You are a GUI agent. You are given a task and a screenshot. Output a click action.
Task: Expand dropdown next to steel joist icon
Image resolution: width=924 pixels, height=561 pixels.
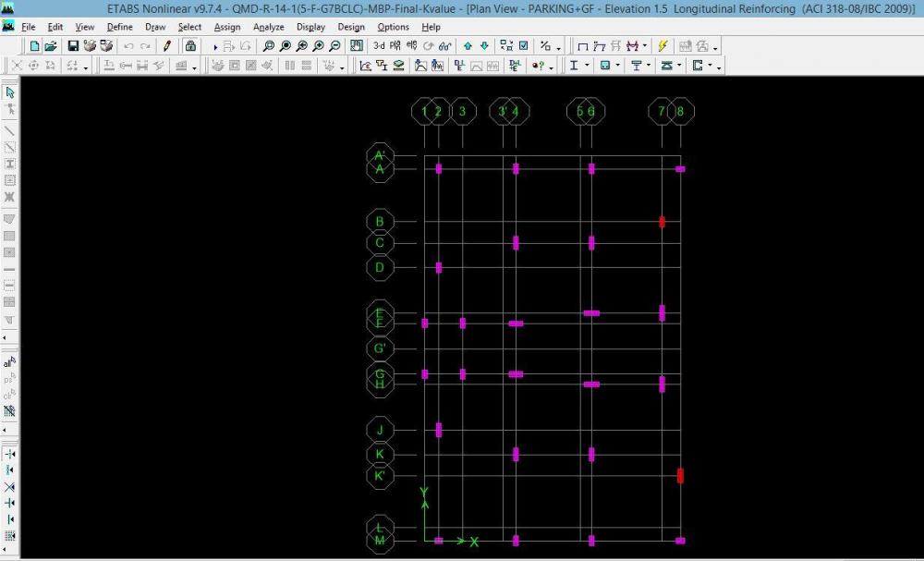(x=679, y=66)
